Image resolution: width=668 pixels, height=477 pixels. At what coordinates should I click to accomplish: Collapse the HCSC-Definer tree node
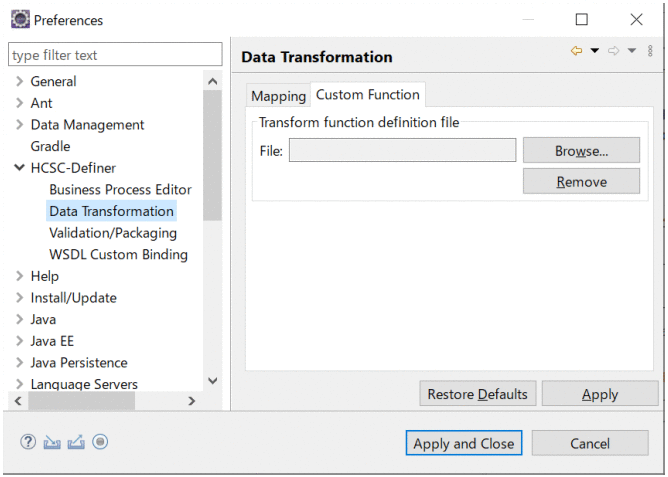[x=19, y=168]
